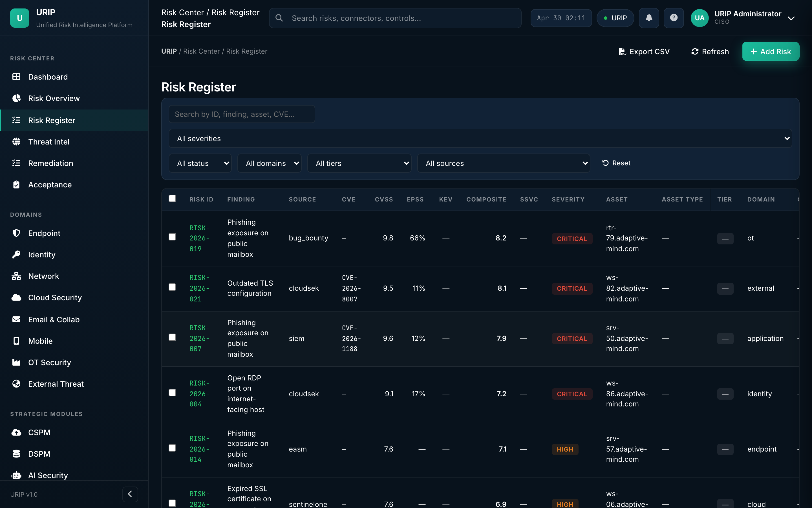Image resolution: width=812 pixels, height=508 pixels.
Task: Click the Network topology icon
Action: [x=16, y=276]
